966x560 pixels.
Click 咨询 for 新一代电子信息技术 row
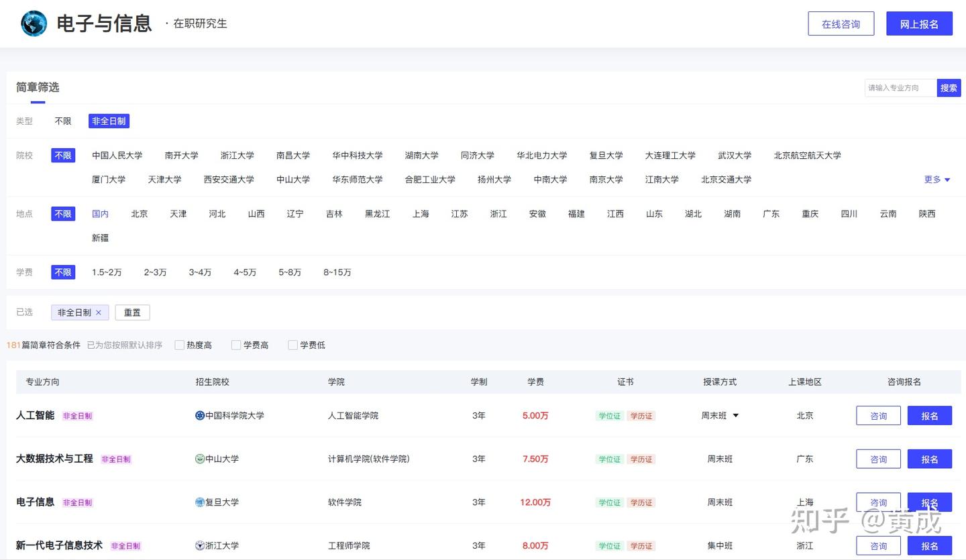pyautogui.click(x=878, y=546)
